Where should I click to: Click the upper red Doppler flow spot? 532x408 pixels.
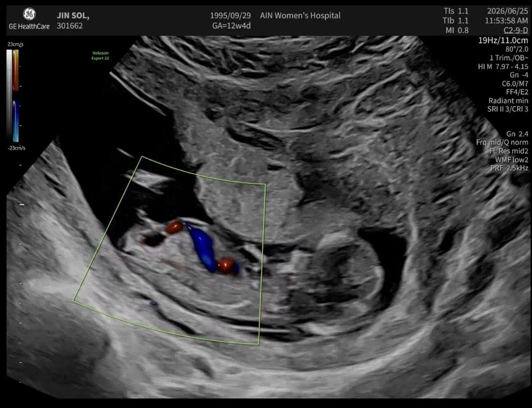[175, 227]
